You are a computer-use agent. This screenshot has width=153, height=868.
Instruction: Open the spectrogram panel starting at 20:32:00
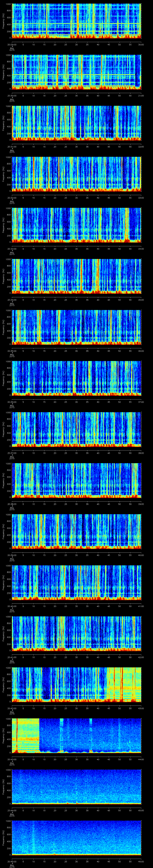pos(77,174)
